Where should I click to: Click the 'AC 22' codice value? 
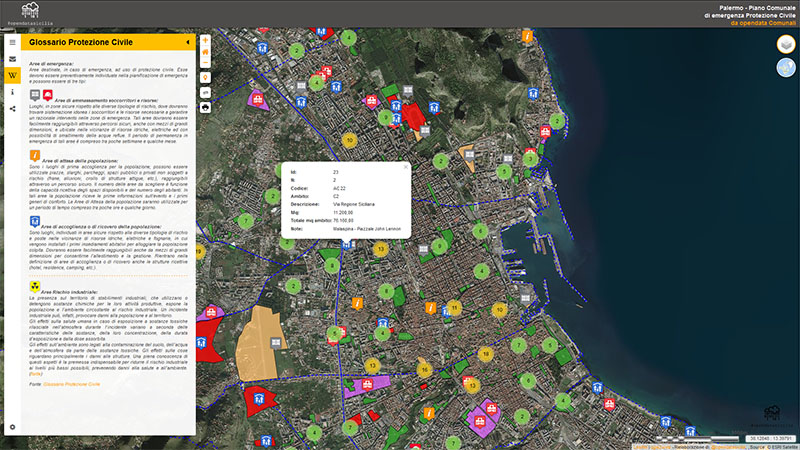pos(339,188)
